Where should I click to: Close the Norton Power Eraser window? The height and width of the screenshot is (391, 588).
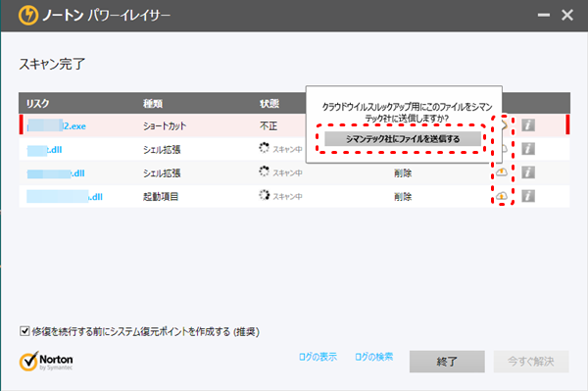coord(567,15)
